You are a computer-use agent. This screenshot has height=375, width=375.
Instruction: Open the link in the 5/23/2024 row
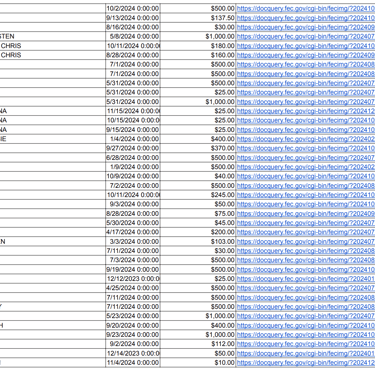[306, 316]
